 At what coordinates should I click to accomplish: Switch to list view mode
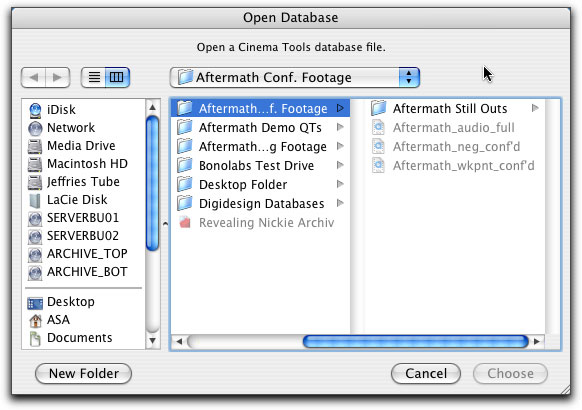coord(94,77)
